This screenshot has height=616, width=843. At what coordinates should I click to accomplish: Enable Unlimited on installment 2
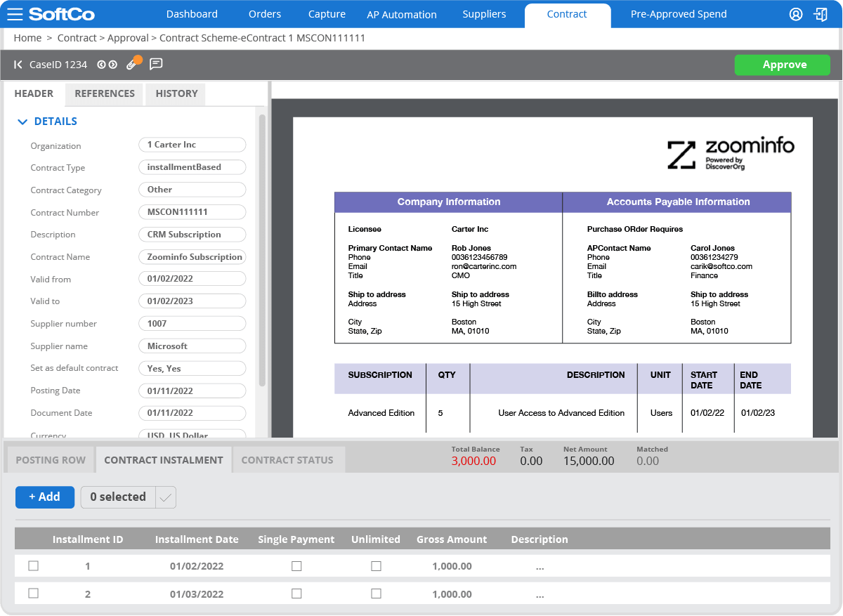[x=376, y=594]
